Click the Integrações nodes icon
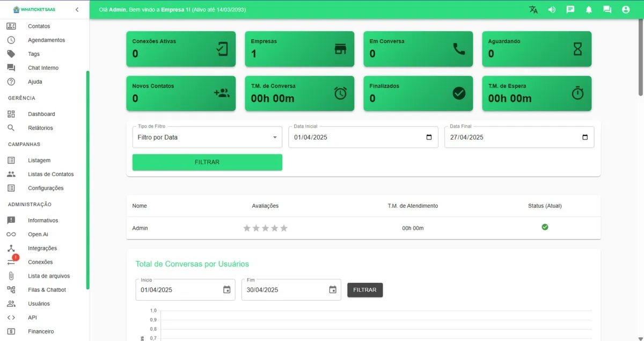This screenshot has width=644, height=341. [11, 248]
